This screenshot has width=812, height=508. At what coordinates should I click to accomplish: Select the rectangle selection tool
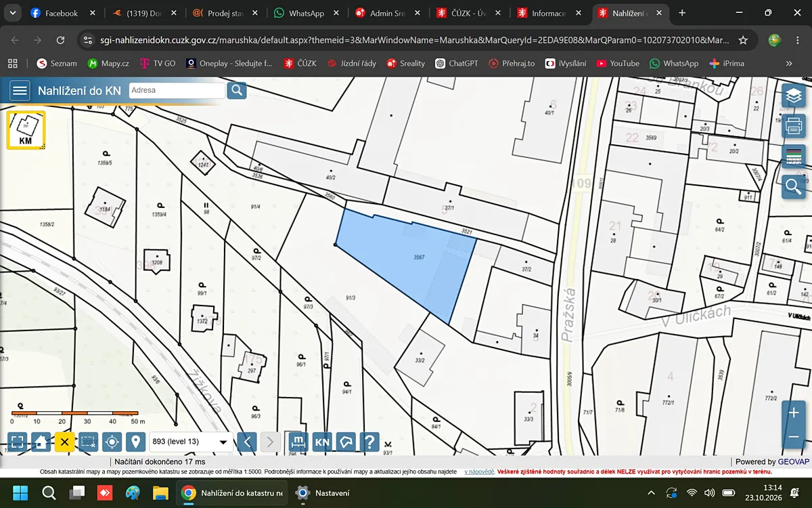(x=88, y=442)
